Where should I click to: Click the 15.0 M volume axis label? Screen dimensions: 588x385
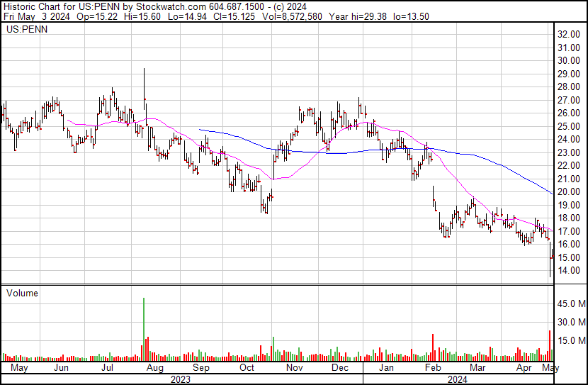click(x=571, y=340)
